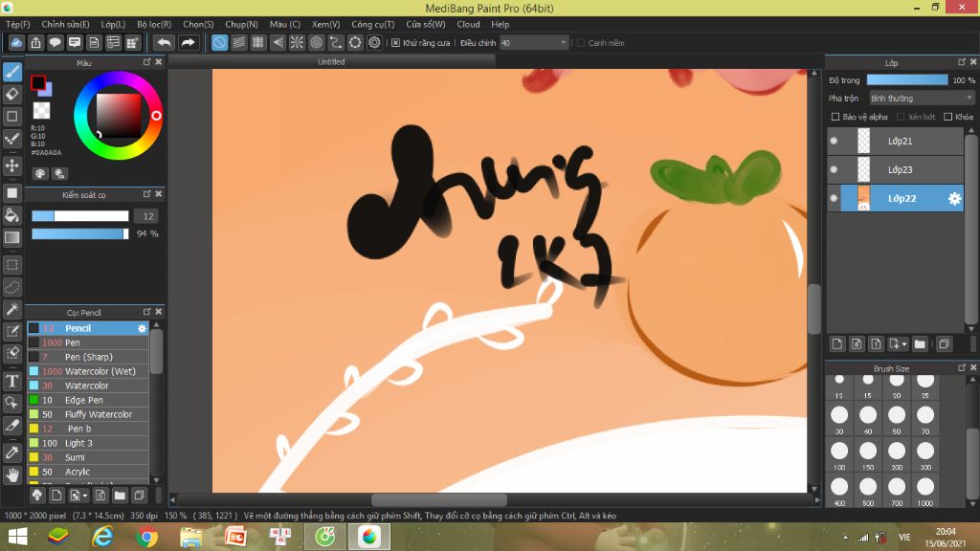Image resolution: width=980 pixels, height=551 pixels.
Task: Select the Acrylic brush
Action: coord(88,472)
